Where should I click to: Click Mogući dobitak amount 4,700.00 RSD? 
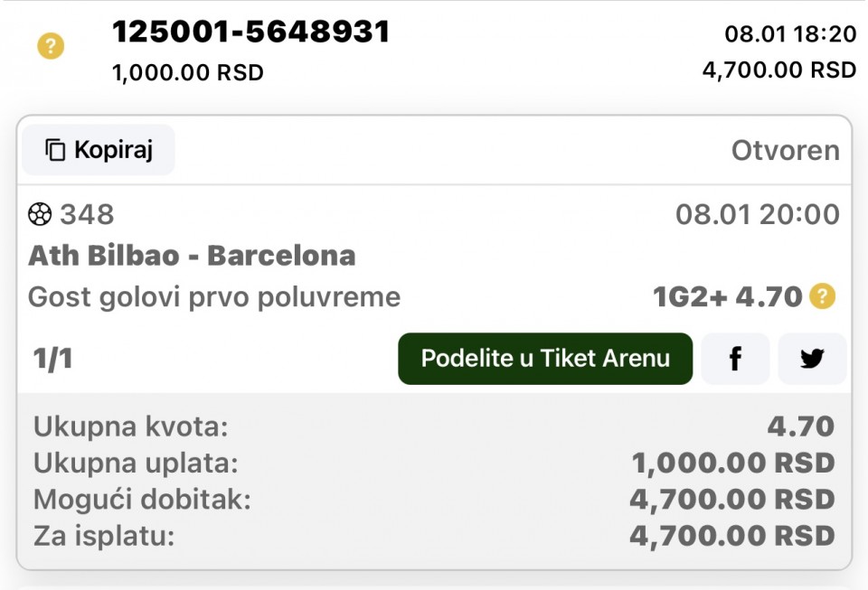click(731, 499)
